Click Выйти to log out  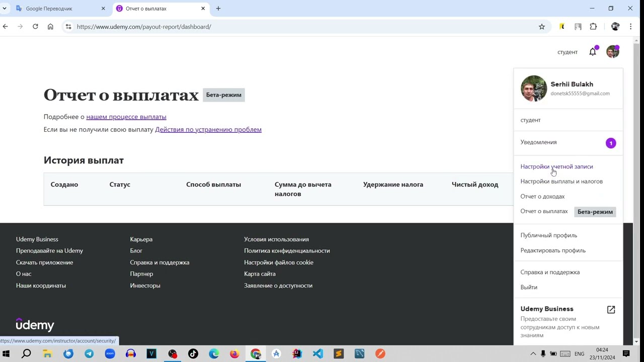tap(529, 287)
